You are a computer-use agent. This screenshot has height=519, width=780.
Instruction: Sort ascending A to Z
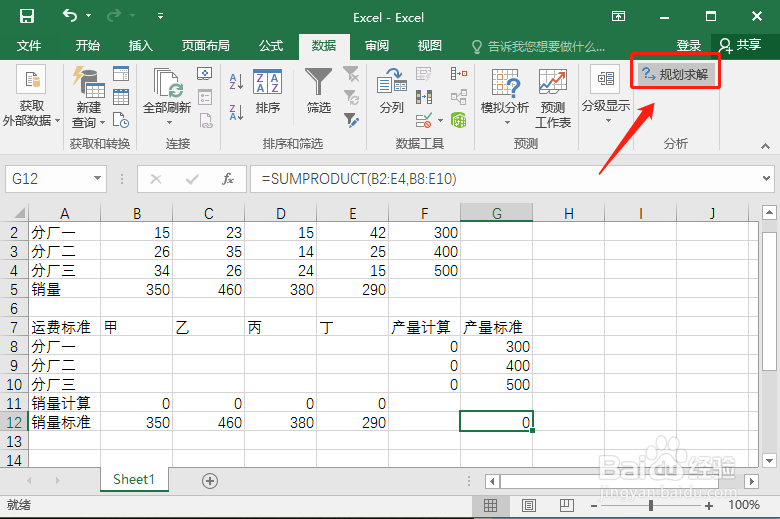pos(236,82)
